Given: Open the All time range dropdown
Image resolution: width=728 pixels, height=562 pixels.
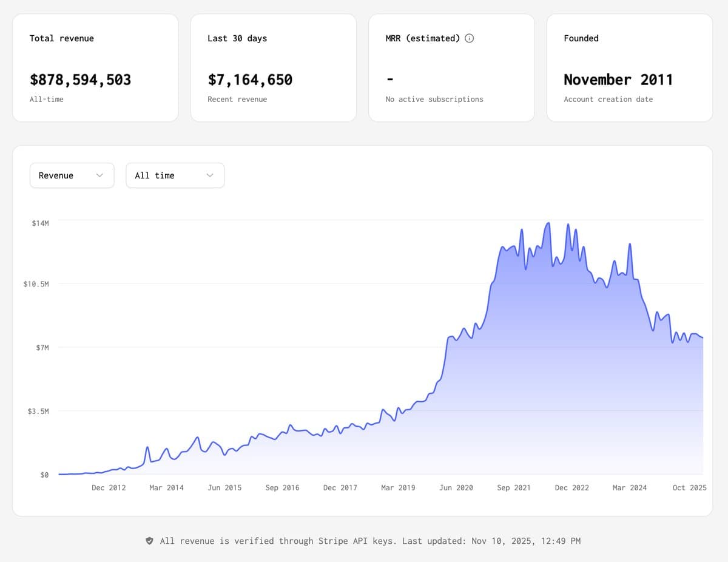Looking at the screenshot, I should coord(175,175).
